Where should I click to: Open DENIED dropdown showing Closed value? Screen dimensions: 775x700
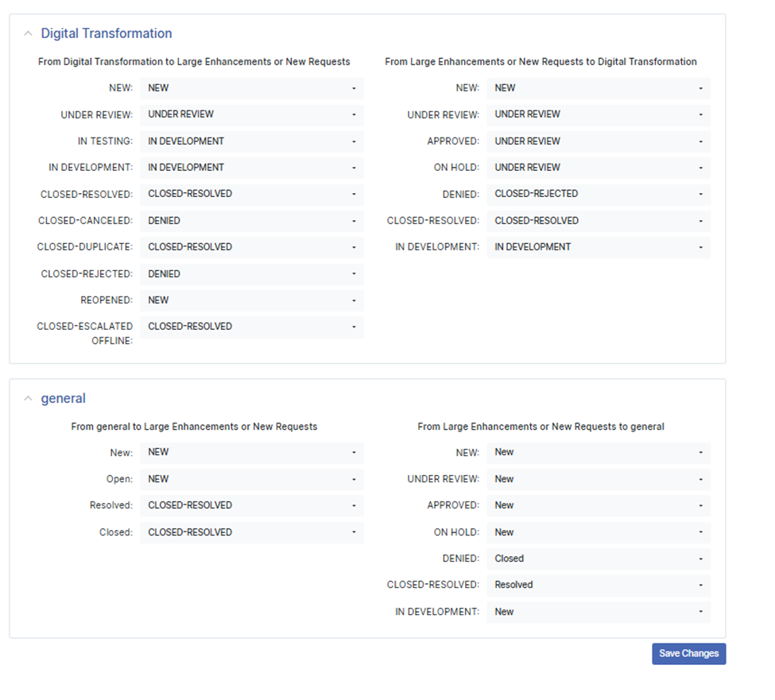[599, 559]
